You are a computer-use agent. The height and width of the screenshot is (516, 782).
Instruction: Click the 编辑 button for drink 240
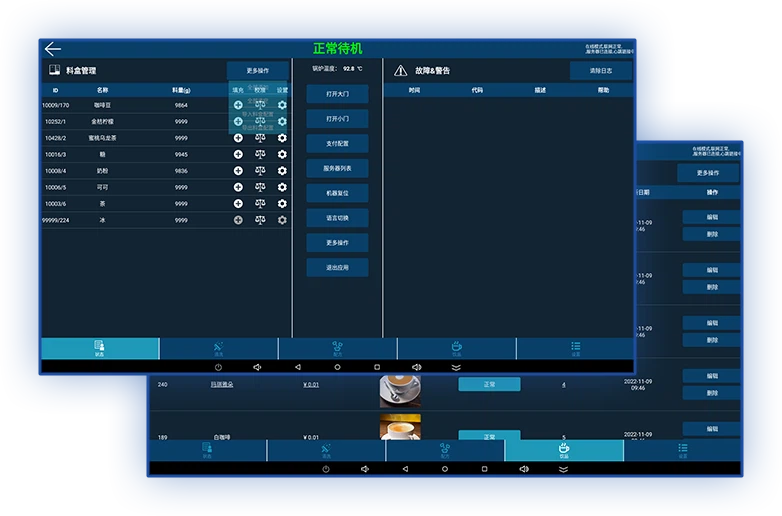tap(712, 376)
